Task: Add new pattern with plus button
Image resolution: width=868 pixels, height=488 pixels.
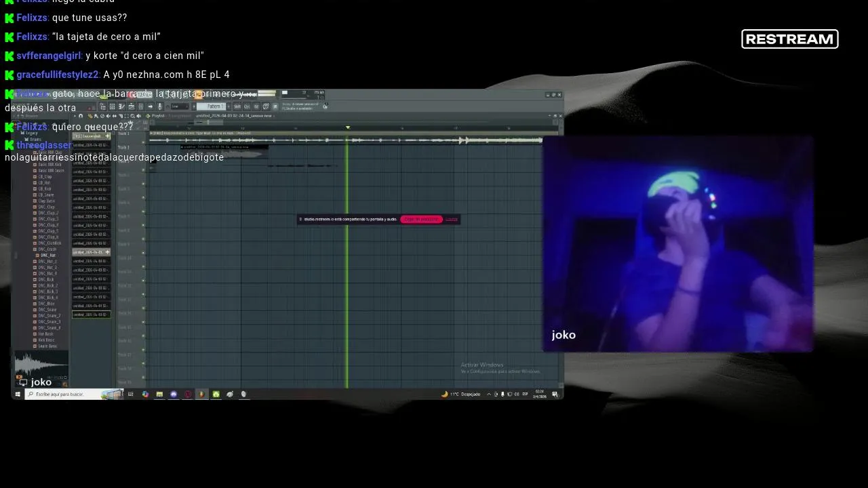Action: (x=229, y=106)
